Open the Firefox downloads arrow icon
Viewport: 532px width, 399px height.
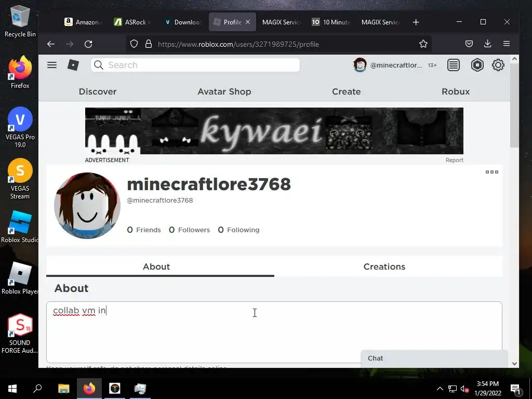[487, 44]
